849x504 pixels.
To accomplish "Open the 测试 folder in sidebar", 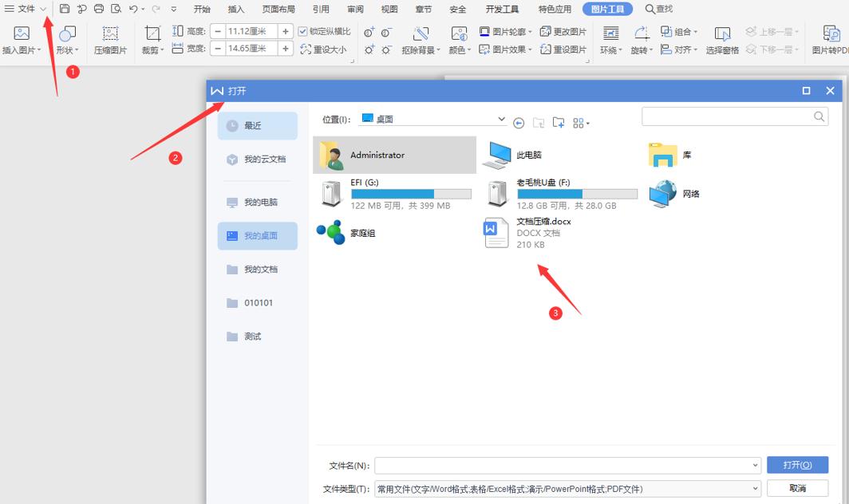I will [258, 337].
